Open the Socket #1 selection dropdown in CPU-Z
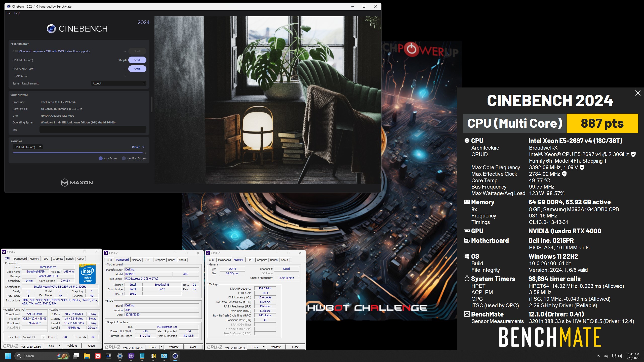Screen dimensions: 644x362 [x=33, y=337]
